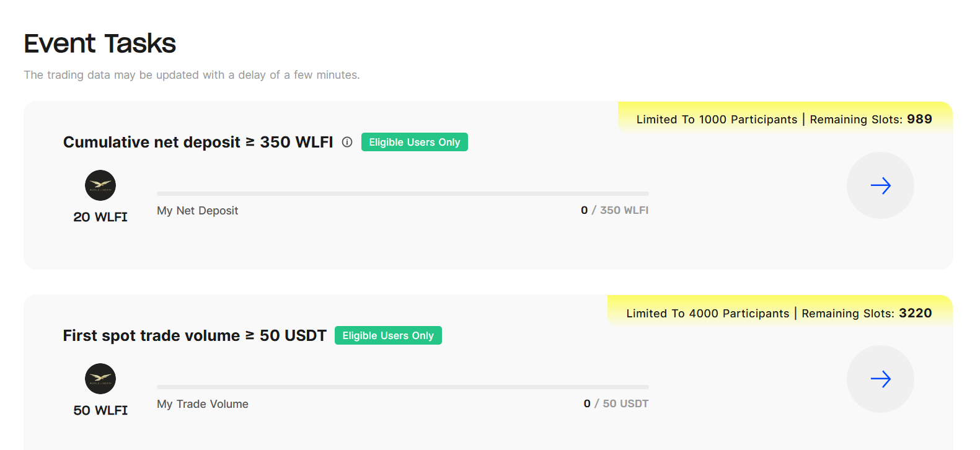Click the info icon beside the net deposit title

pos(347,142)
